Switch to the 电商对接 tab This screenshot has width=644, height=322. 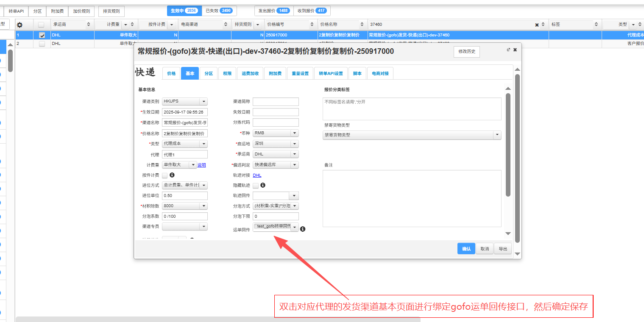tap(380, 73)
